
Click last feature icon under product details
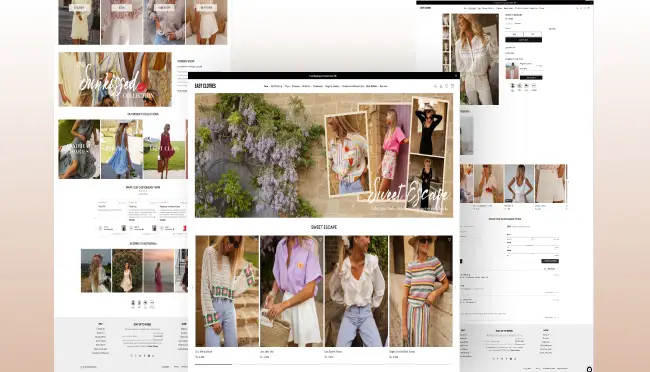point(534,87)
